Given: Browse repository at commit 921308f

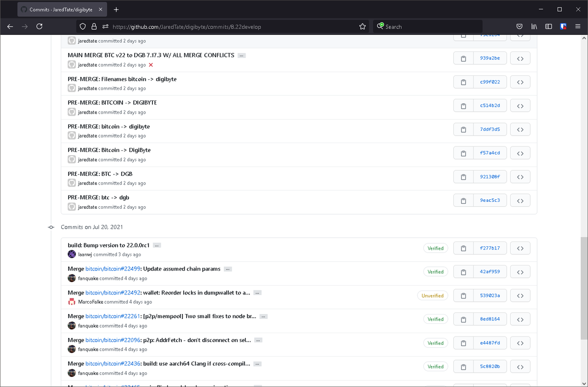Looking at the screenshot, I should (520, 177).
